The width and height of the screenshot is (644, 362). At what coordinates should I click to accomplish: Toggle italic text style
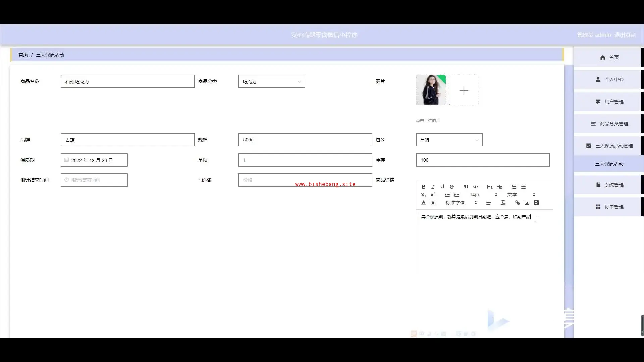click(x=433, y=187)
